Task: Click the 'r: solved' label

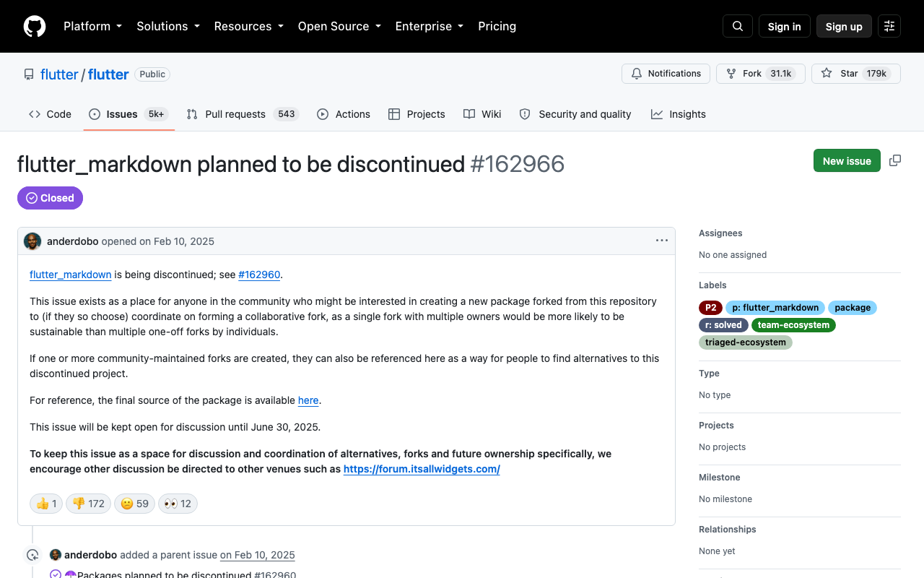Action: coord(723,325)
